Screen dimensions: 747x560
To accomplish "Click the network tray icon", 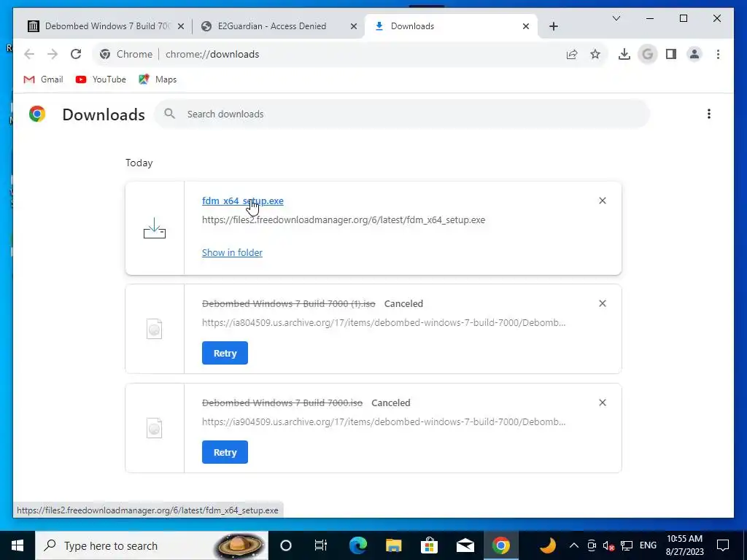I will tap(627, 545).
